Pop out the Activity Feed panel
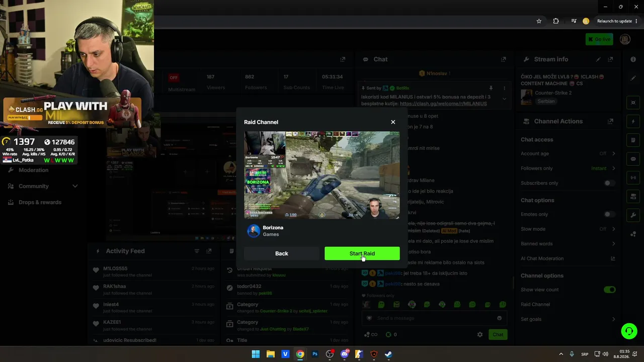 209,251
